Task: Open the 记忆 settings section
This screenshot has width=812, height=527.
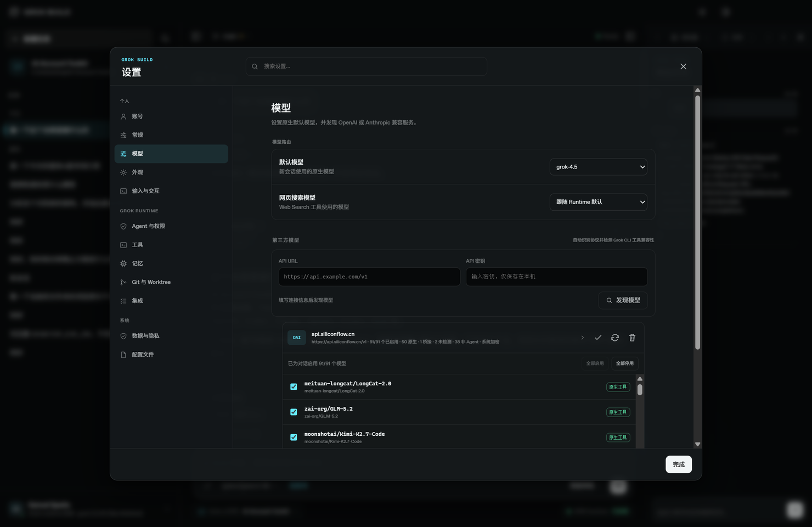Action: (x=171, y=263)
